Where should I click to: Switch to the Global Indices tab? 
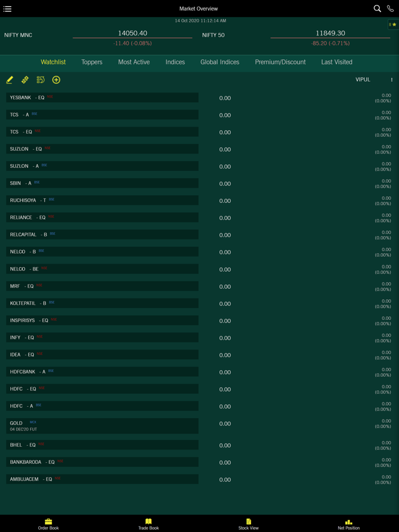tap(219, 62)
